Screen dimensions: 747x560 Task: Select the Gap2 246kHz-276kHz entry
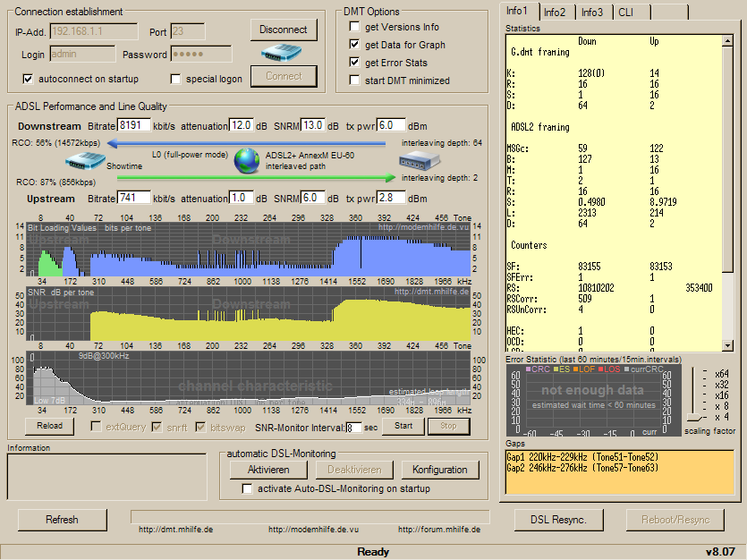point(582,468)
